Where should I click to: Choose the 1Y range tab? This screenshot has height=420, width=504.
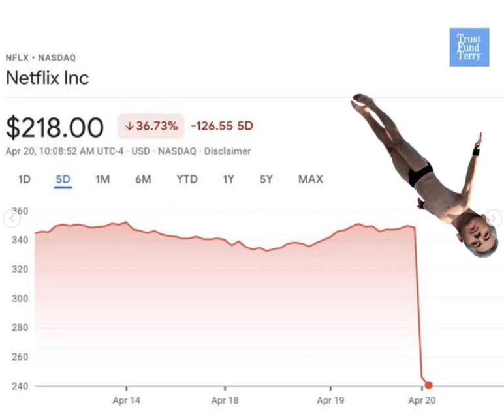tap(228, 179)
